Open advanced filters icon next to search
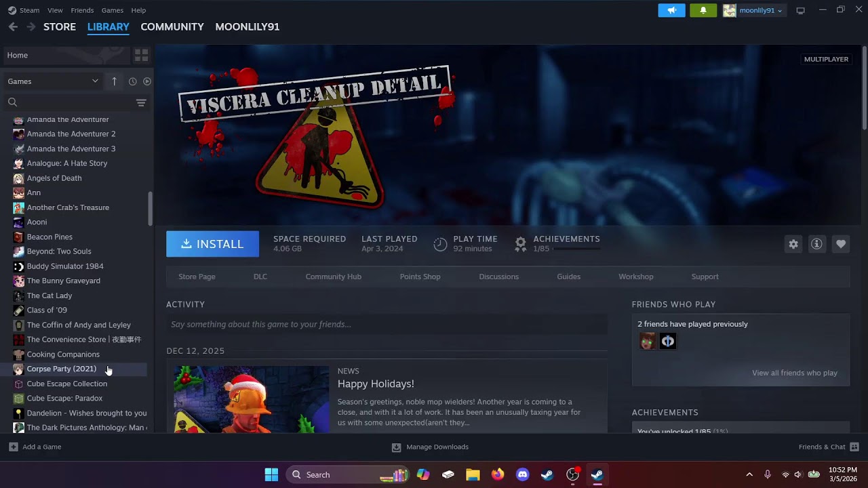 pyautogui.click(x=141, y=102)
